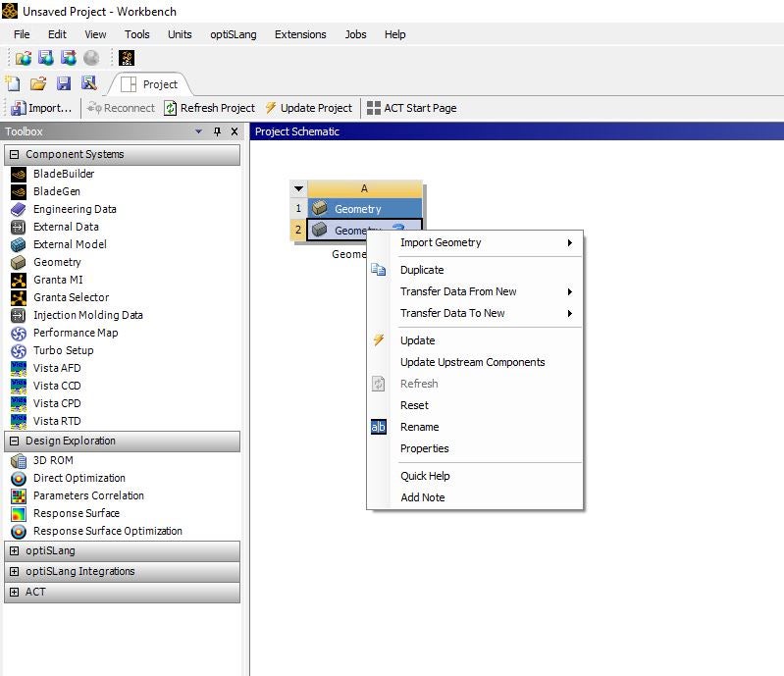Click the BladeBuilder icon in Toolbox
784x676 pixels.
tap(19, 174)
